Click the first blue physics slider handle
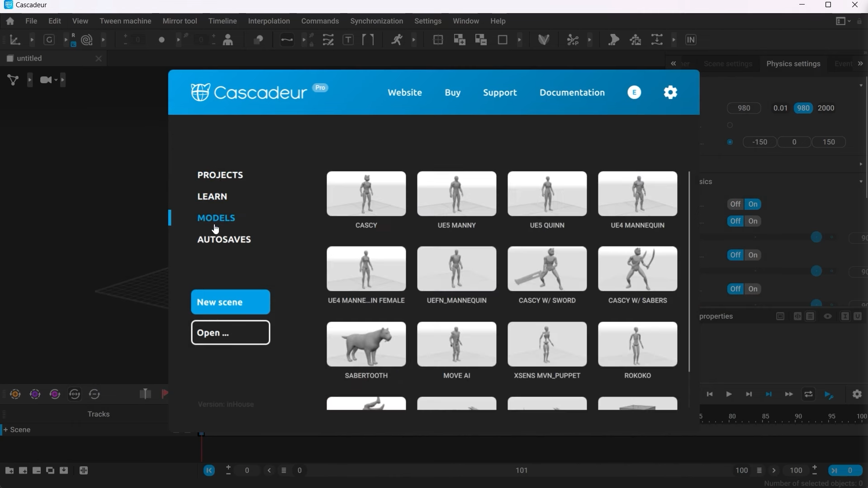This screenshot has width=868, height=488. coord(816,237)
